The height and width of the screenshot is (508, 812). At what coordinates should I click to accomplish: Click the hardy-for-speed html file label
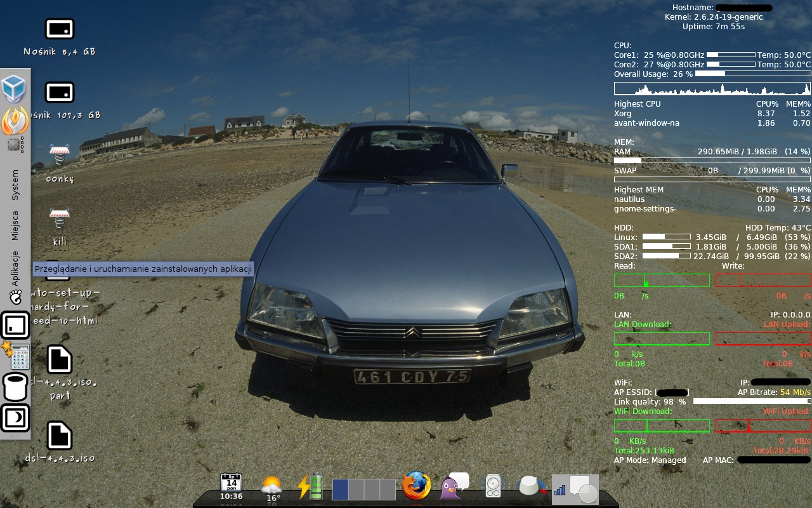(x=65, y=307)
